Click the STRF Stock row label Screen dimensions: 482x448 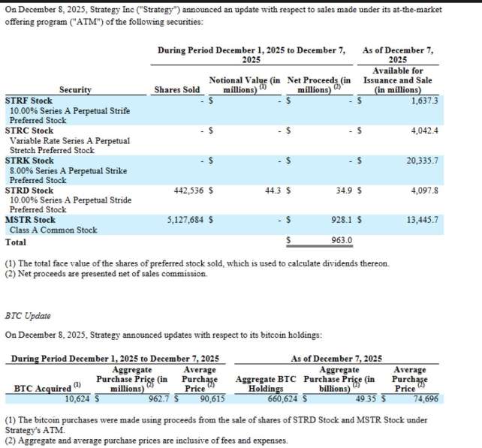coord(29,100)
